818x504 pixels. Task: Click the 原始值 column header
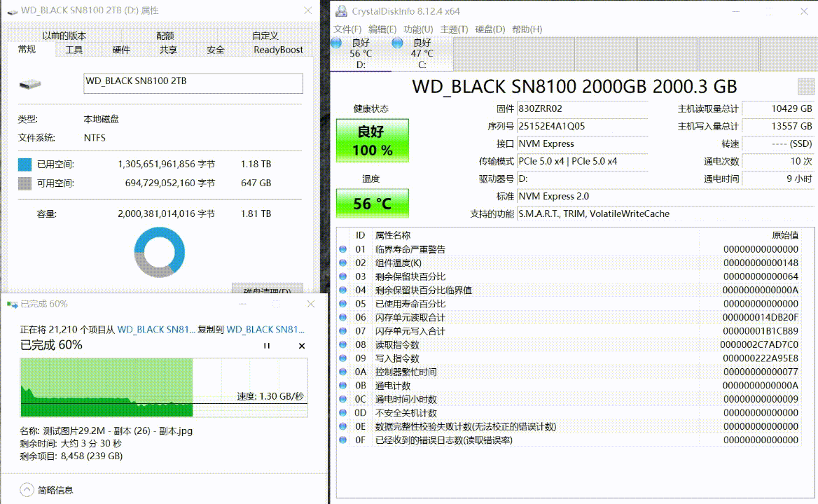(785, 235)
